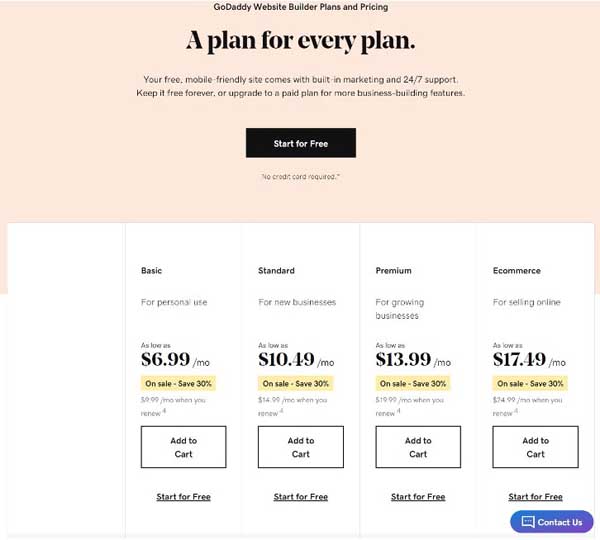600x540 pixels.
Task: Click the Premium On sale Save 30% badge
Action: (x=413, y=383)
